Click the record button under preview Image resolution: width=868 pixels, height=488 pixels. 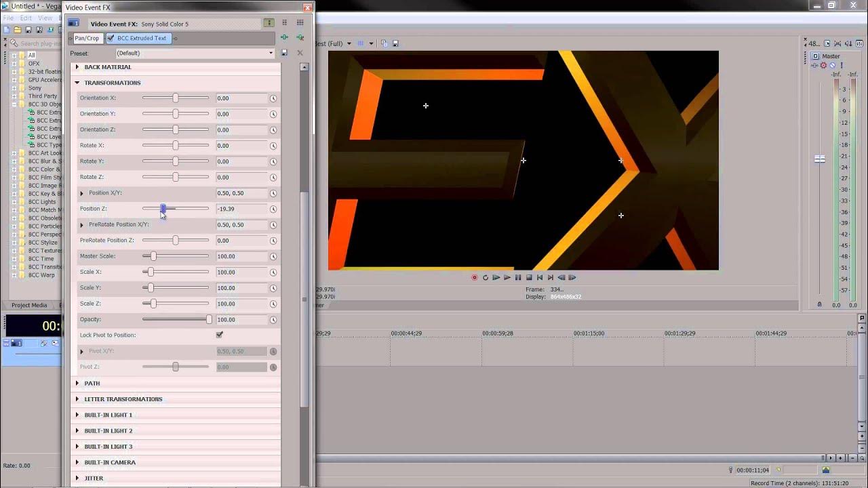(475, 277)
